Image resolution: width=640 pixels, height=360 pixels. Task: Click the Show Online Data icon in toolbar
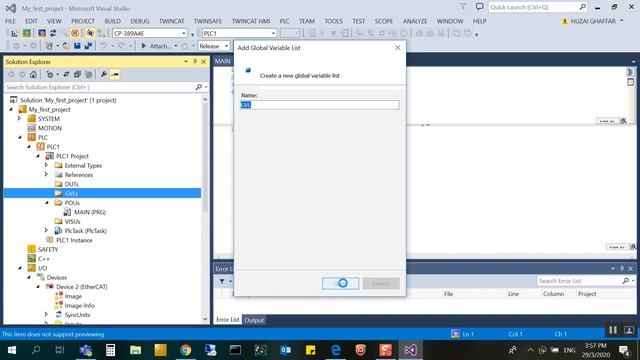click(x=90, y=33)
